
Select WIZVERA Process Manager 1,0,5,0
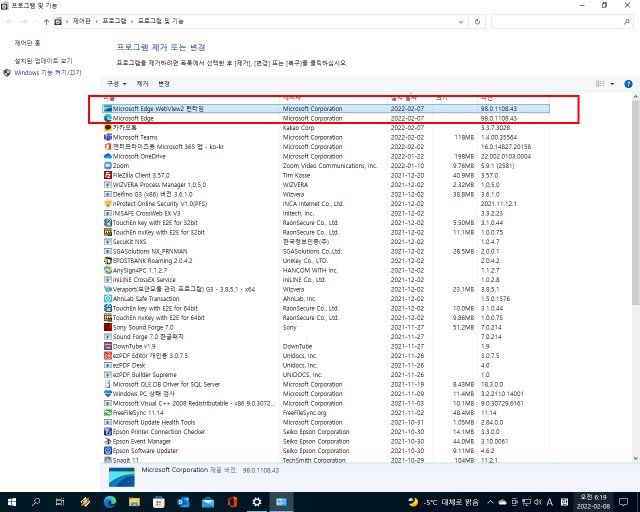coord(326,185)
